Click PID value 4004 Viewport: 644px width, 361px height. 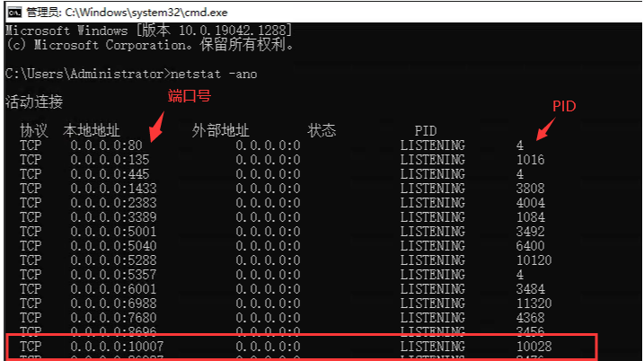click(x=530, y=203)
